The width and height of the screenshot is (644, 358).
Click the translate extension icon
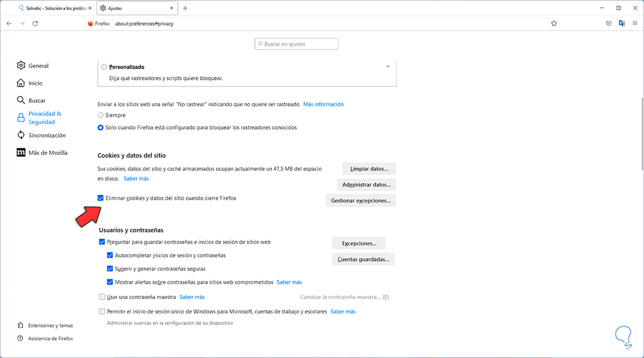click(x=621, y=24)
